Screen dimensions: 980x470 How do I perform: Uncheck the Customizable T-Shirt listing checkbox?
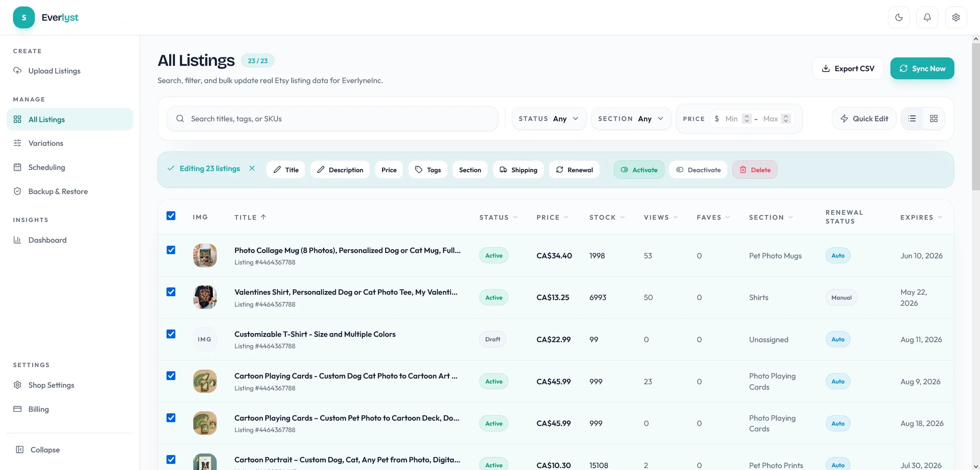(x=171, y=334)
